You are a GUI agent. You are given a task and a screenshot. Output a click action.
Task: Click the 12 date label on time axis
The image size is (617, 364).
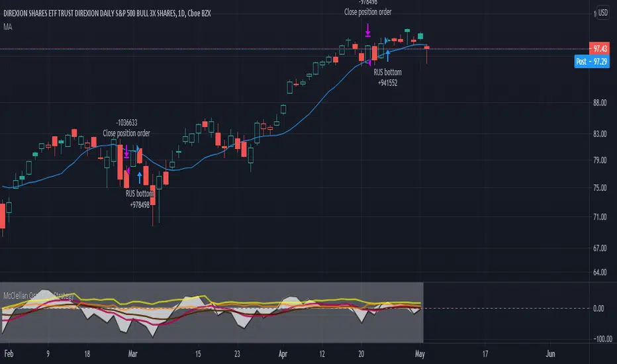pos(322,354)
